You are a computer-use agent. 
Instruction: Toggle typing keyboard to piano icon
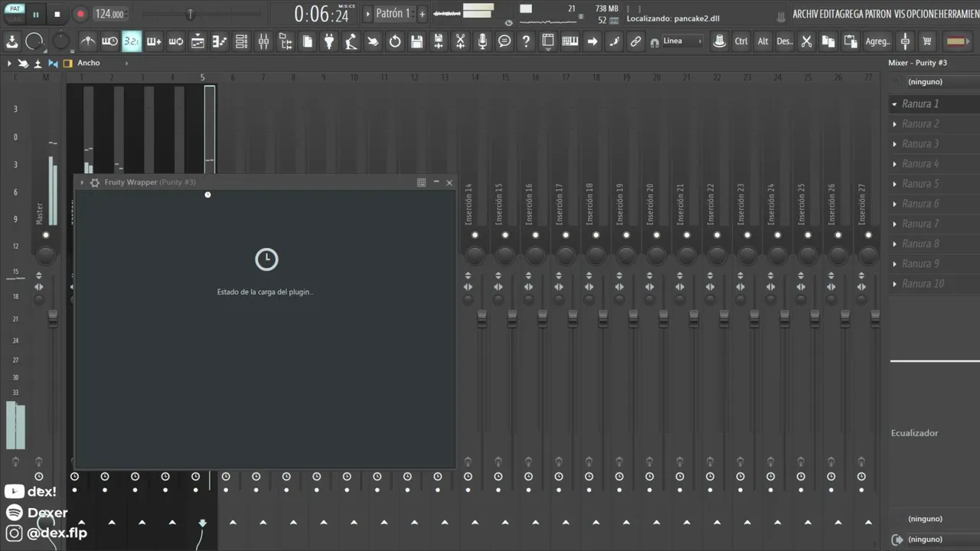pyautogui.click(x=570, y=41)
